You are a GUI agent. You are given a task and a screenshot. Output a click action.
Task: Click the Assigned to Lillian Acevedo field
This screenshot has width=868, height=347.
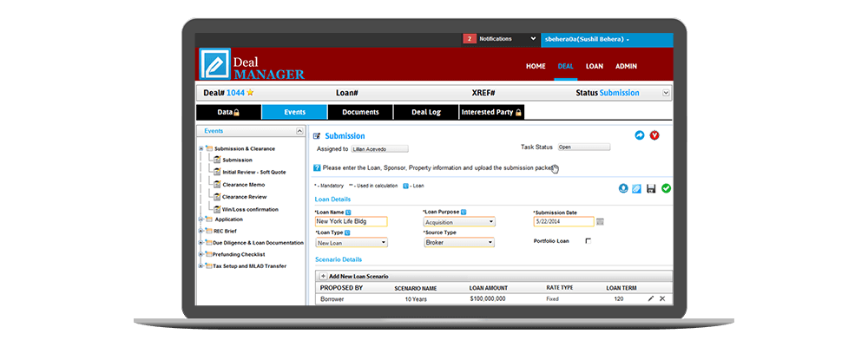coord(380,148)
